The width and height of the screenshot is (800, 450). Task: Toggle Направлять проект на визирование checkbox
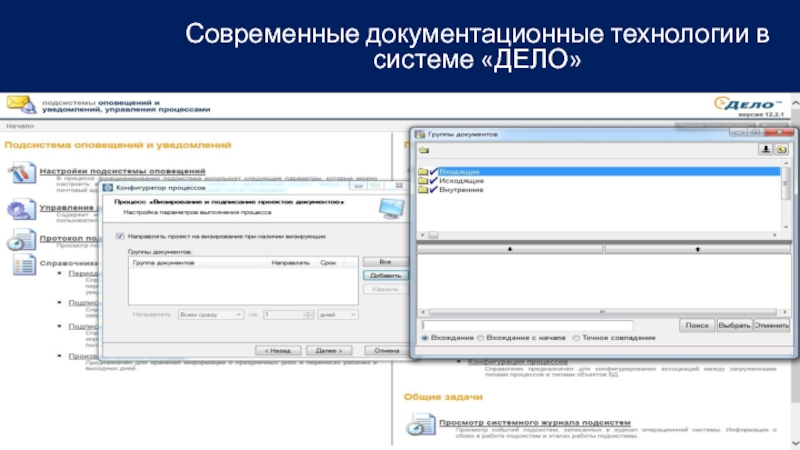point(120,236)
